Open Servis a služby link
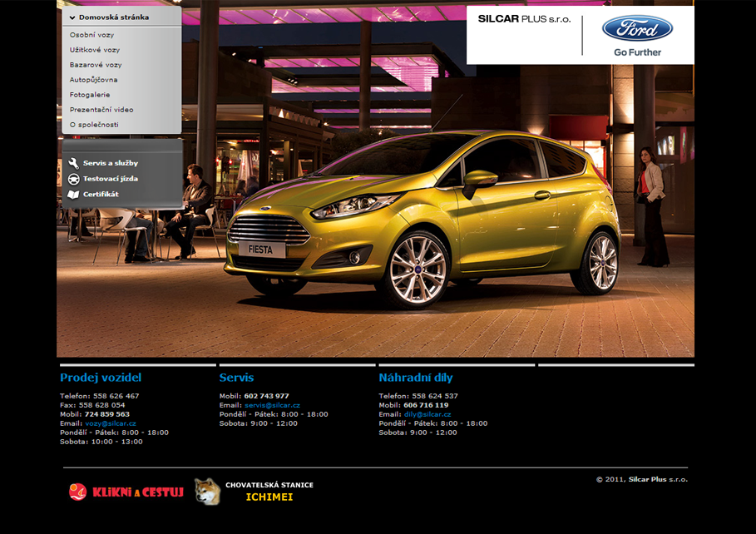 point(111,163)
